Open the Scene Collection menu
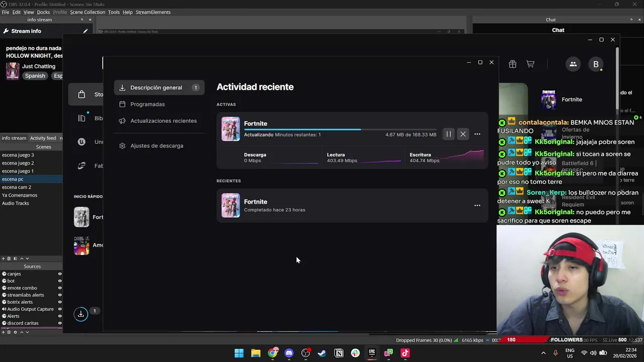The width and height of the screenshot is (644, 362). pos(88,12)
